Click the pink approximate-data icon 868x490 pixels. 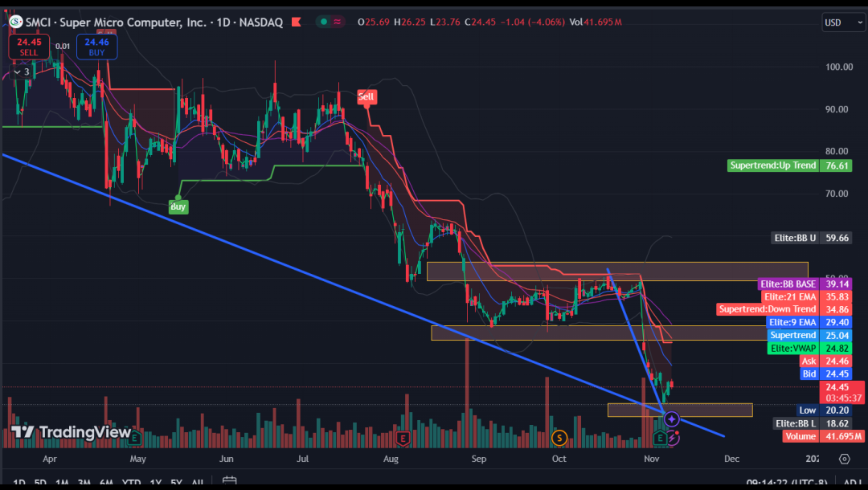pyautogui.click(x=337, y=22)
